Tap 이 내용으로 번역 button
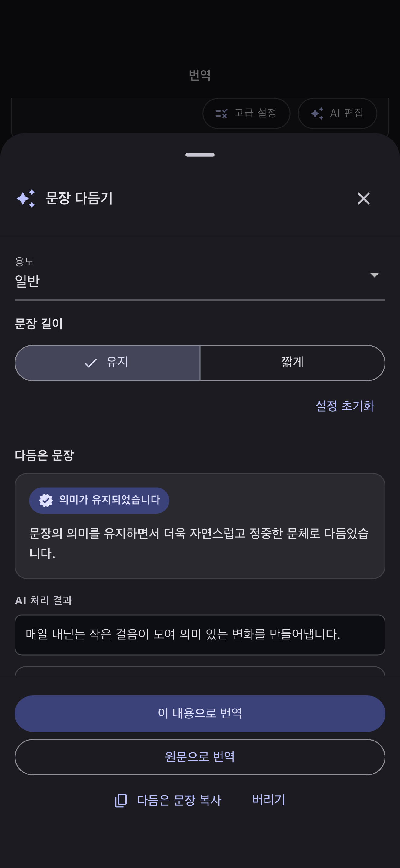The image size is (400, 868). [200, 713]
